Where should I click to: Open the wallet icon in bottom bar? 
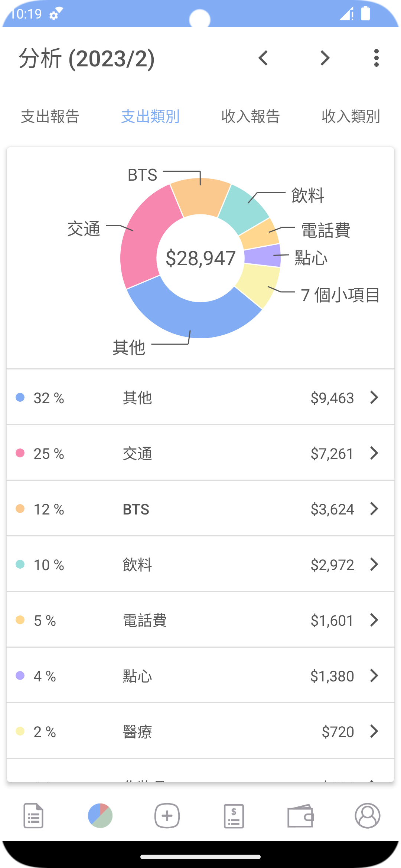pyautogui.click(x=301, y=816)
